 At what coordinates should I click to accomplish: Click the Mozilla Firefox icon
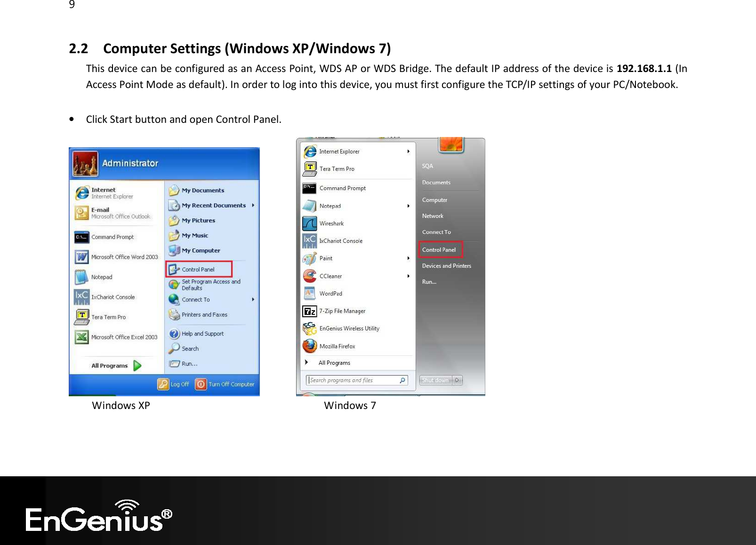(310, 346)
